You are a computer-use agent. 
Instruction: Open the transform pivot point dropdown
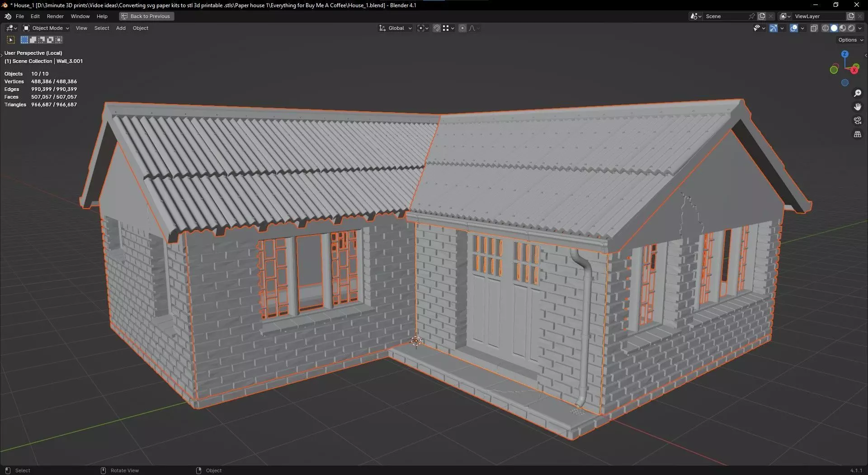coord(423,28)
